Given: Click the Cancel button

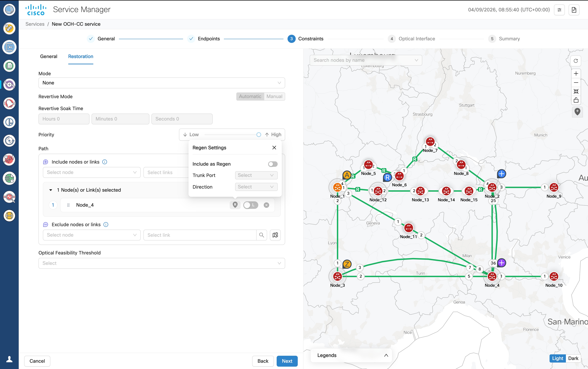Looking at the screenshot, I should (x=37, y=361).
